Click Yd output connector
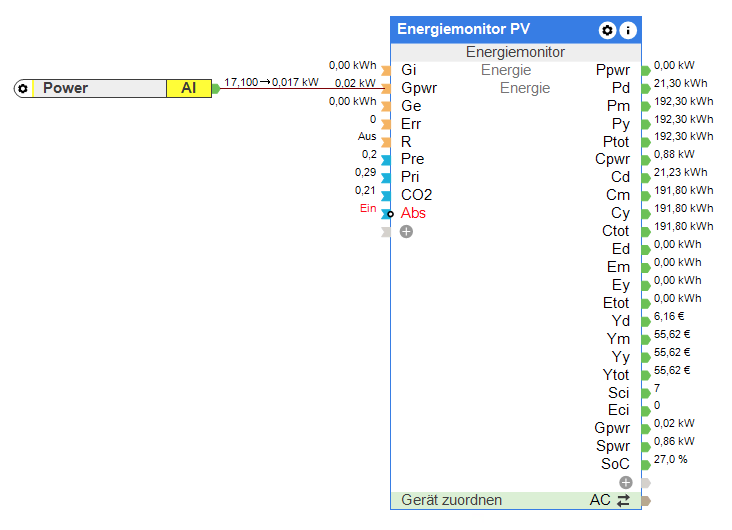 point(646,321)
